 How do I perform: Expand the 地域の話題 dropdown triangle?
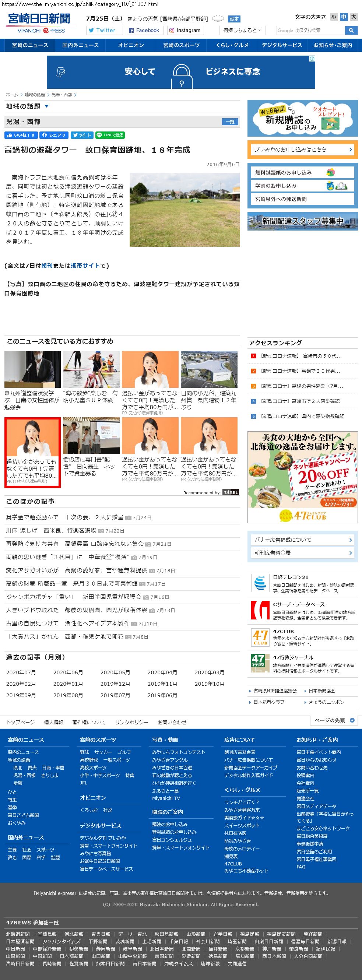[46, 106]
